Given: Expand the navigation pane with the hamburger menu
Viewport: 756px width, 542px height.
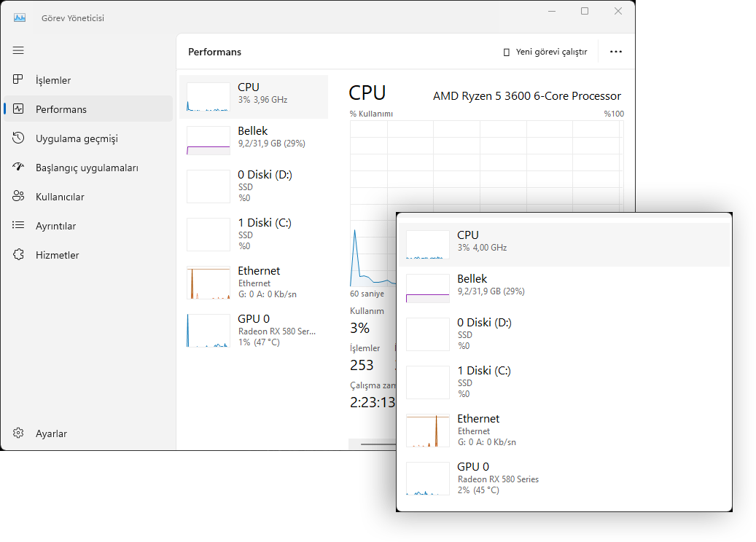Looking at the screenshot, I should (x=18, y=50).
